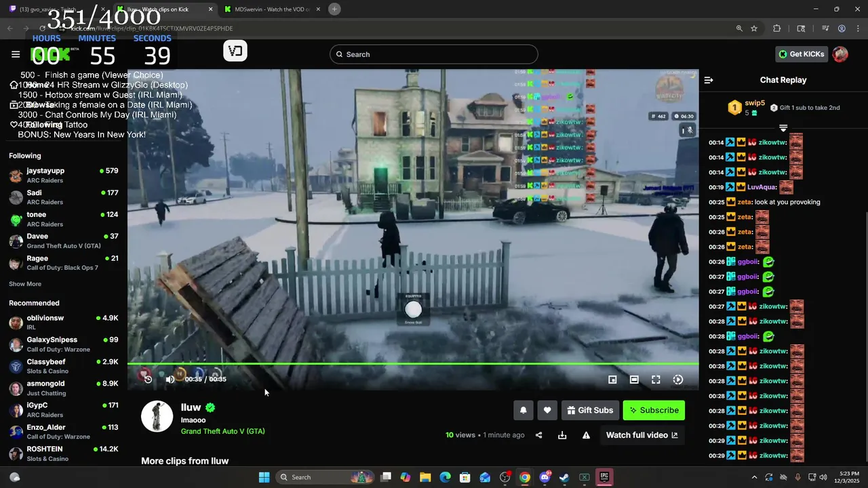Toggle theater mode on player
Screen dimensions: 868x488
coord(634,380)
